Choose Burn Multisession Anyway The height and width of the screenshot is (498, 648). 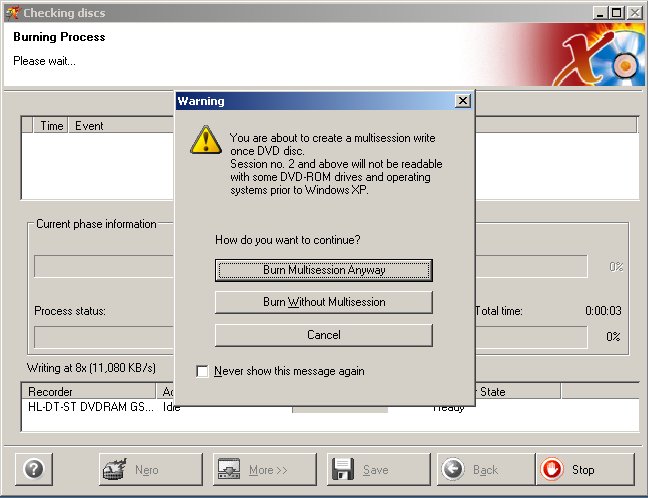pyautogui.click(x=323, y=270)
